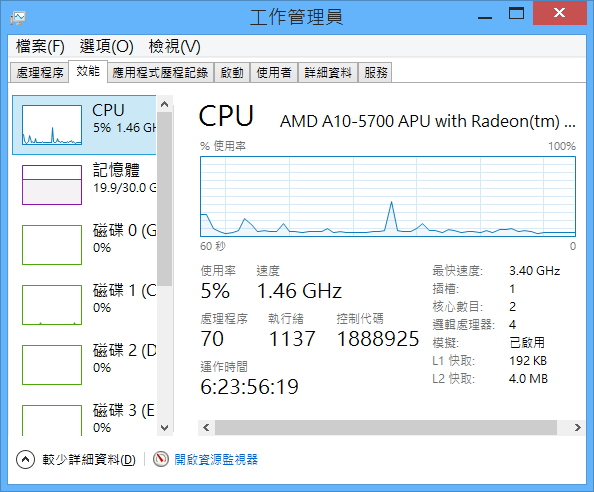594x492 pixels.
Task: Open the 檢視(V) menu
Action: [174, 47]
